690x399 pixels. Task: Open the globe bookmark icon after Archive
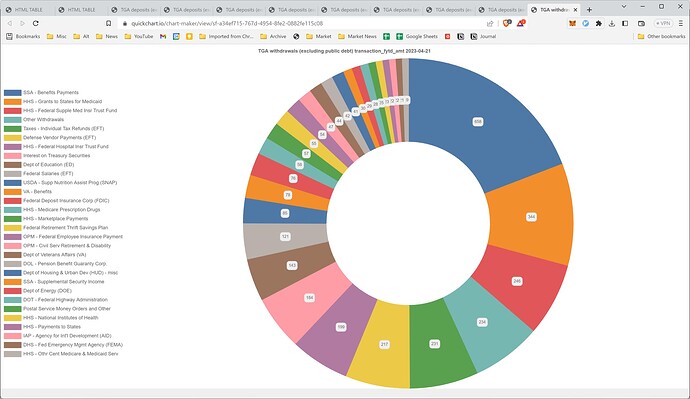coord(296,37)
